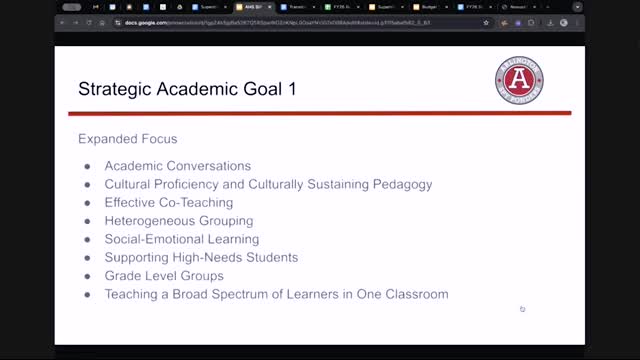Select the 'Grade Level Groups' bullet
This screenshot has width=640, height=360.
tap(164, 276)
